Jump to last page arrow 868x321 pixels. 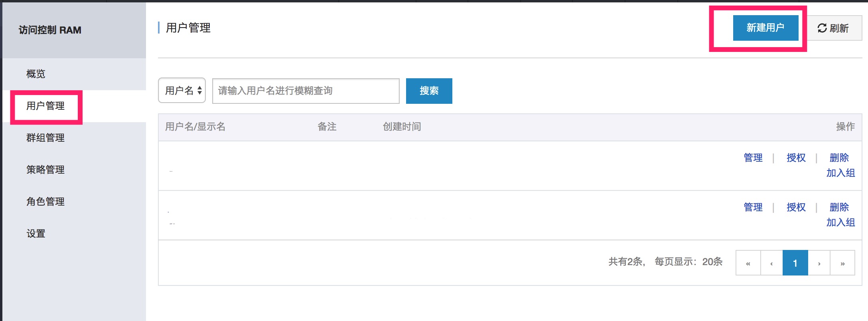pyautogui.click(x=842, y=263)
